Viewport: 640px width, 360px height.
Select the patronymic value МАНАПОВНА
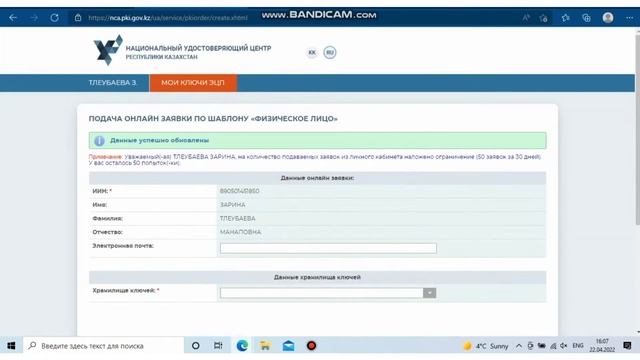click(240, 232)
